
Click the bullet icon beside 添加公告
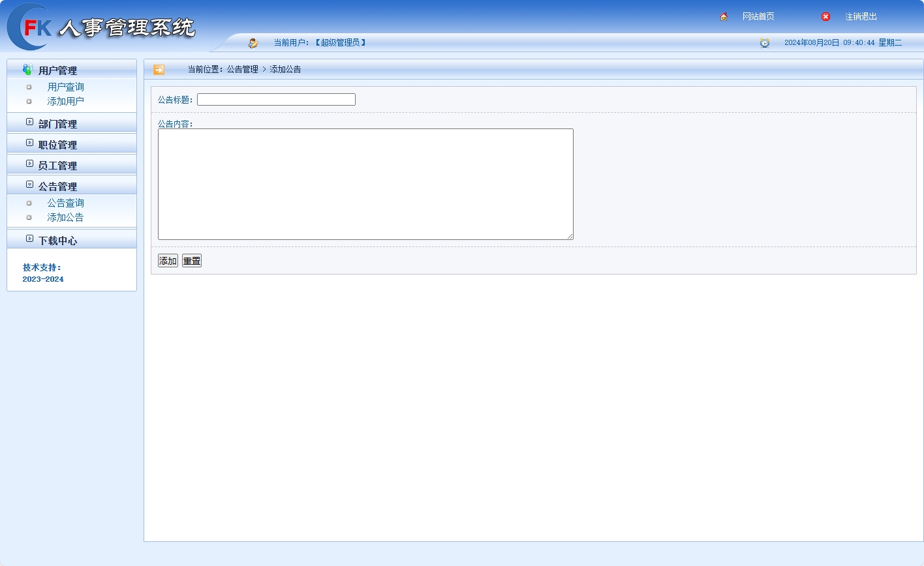click(29, 217)
